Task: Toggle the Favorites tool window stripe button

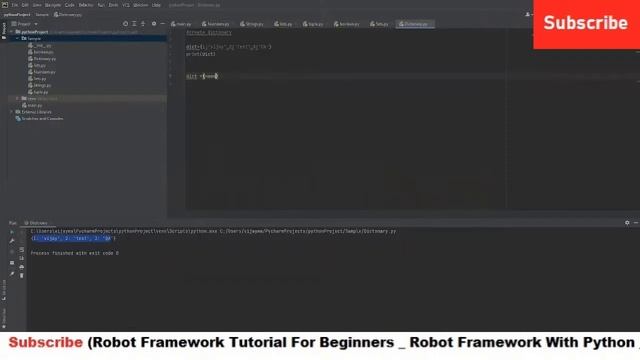Action: pyautogui.click(x=4, y=318)
